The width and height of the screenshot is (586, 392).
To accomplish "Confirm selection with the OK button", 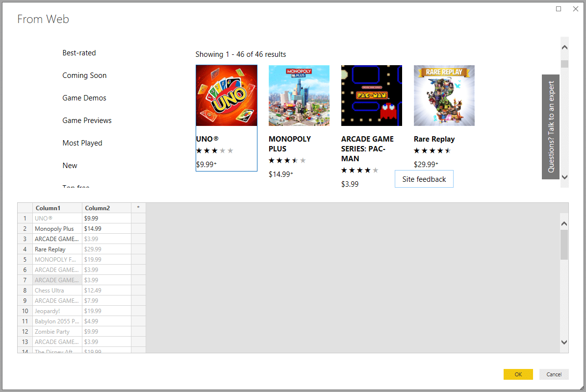I will tap(518, 374).
